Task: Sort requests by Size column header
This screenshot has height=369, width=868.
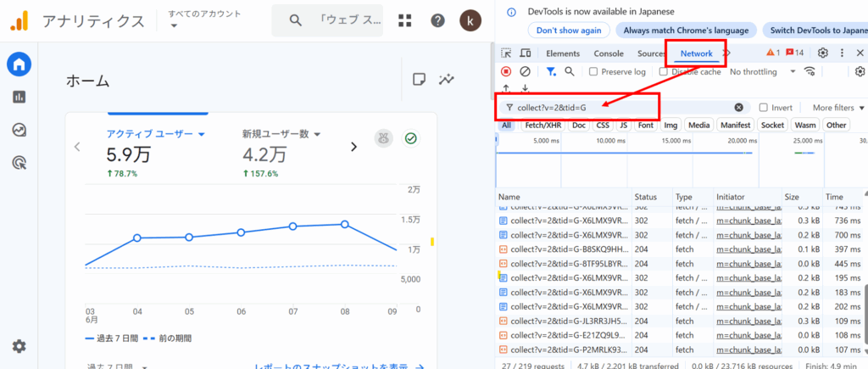Action: [801, 197]
